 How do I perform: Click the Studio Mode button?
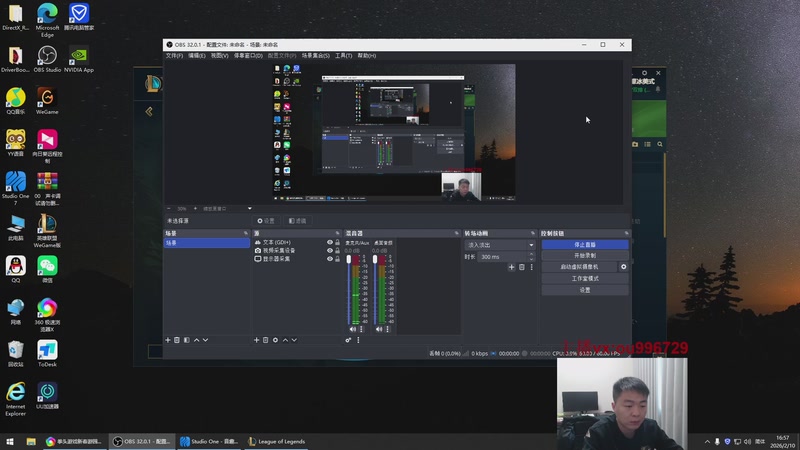[x=585, y=279]
